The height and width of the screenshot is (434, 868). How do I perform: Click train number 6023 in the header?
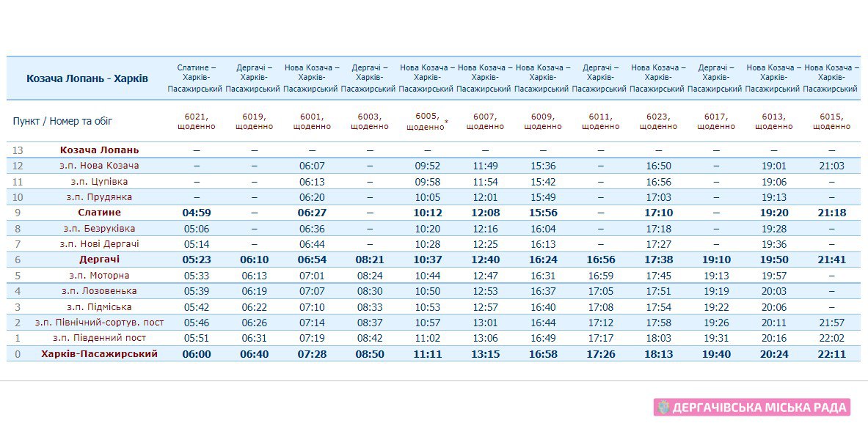coord(658,117)
